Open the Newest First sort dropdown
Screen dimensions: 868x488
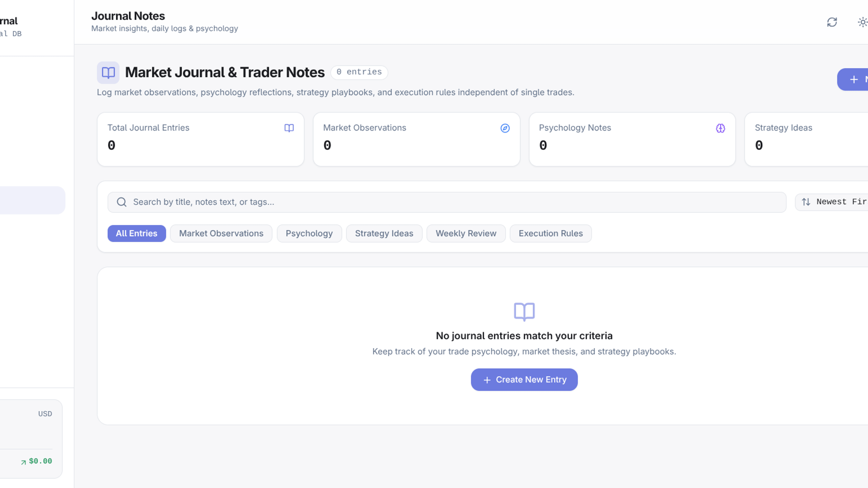(832, 202)
